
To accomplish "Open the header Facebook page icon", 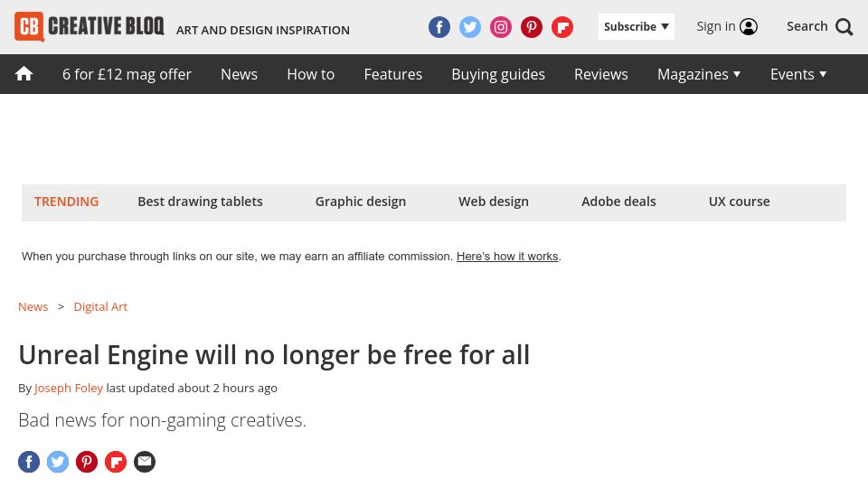I will pyautogui.click(x=439, y=27).
